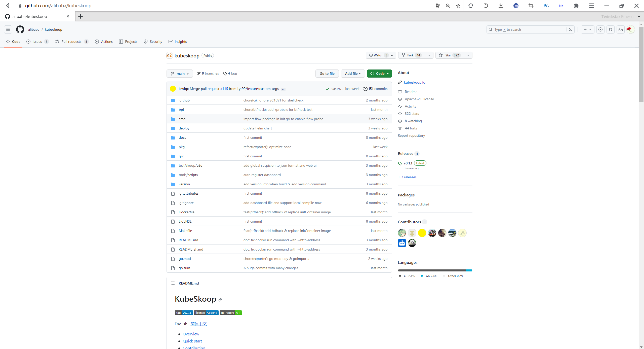This screenshot has width=644, height=349.
Task: Open the green Code dropdown
Action: pos(379,74)
